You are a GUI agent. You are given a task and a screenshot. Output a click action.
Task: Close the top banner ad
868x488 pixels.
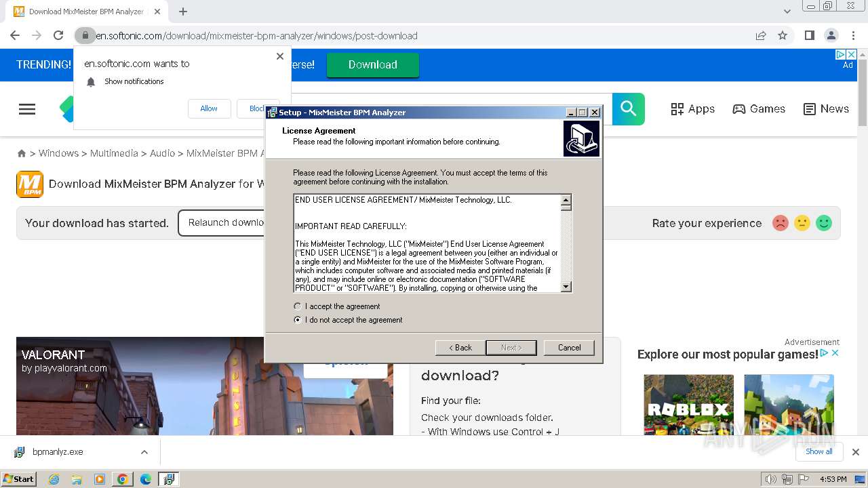pos(852,55)
